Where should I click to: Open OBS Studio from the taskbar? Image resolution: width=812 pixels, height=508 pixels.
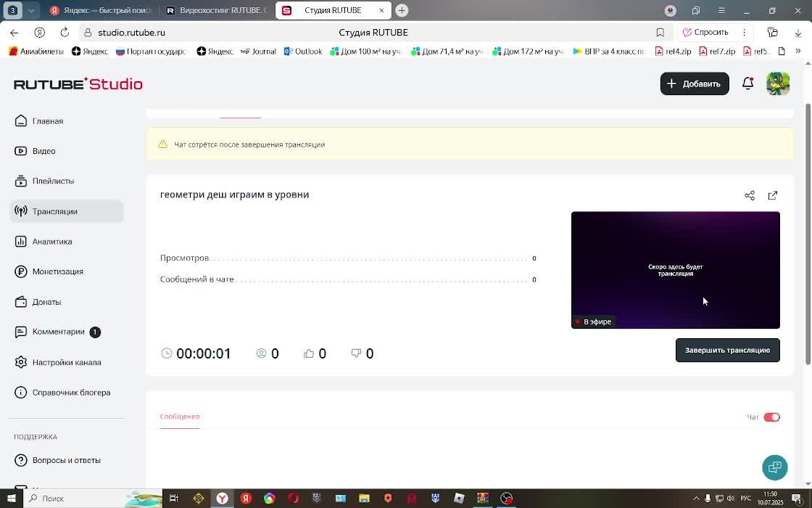point(506,498)
